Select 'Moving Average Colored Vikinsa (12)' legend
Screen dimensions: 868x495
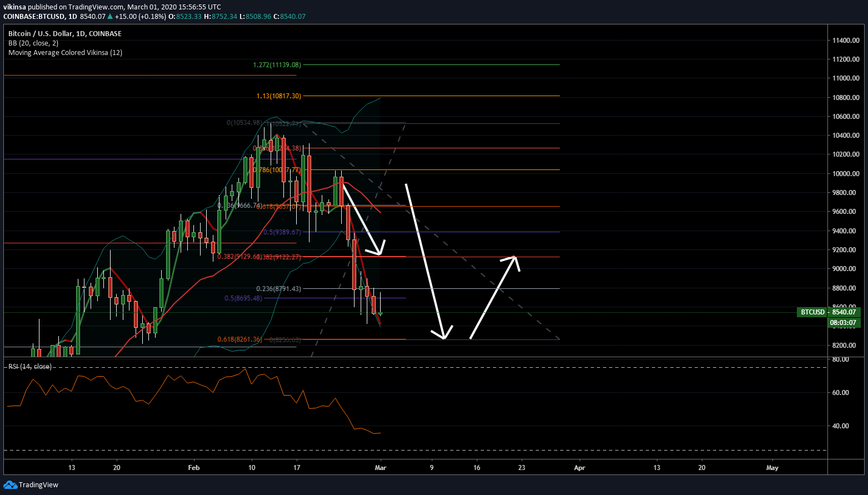click(66, 53)
